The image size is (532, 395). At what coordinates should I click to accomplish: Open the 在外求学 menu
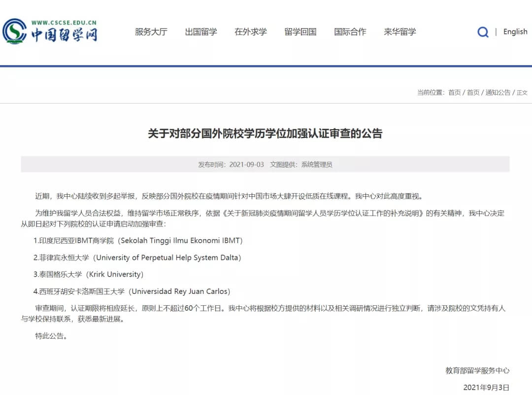tap(251, 32)
